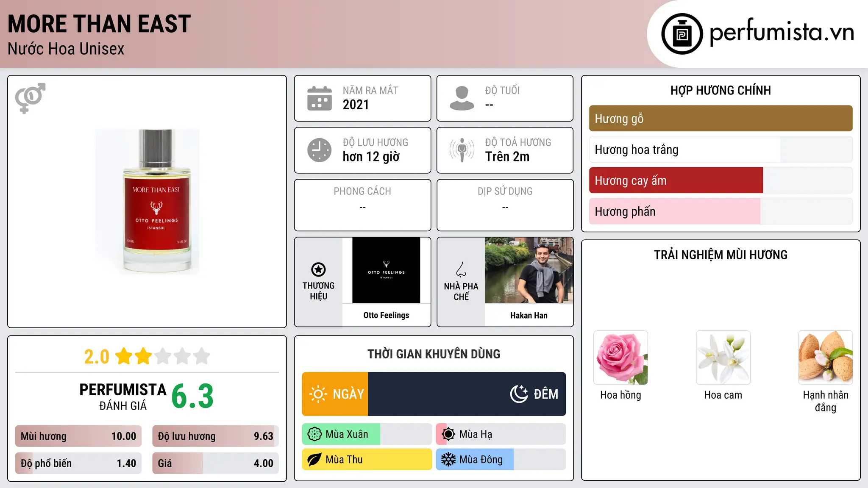
Task: Click the sun icon next to Ngày
Action: point(318,394)
